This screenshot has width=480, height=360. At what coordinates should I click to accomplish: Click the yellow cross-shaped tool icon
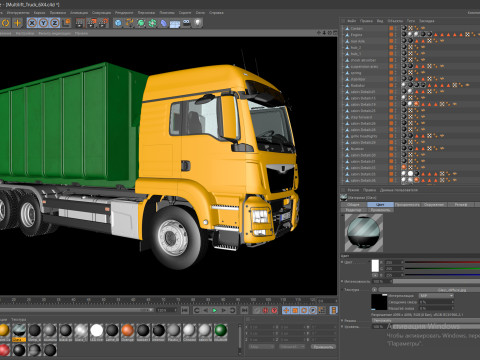click(17, 23)
